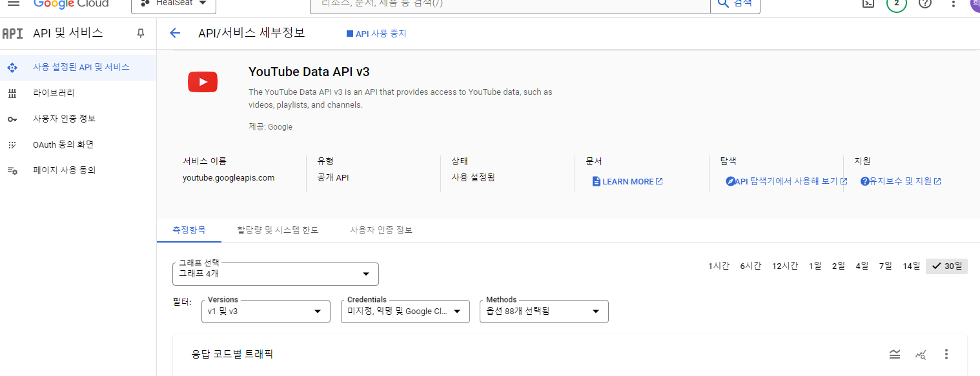980x376 pixels.
Task: Open the LEARN MORE documentation link
Action: [x=628, y=181]
